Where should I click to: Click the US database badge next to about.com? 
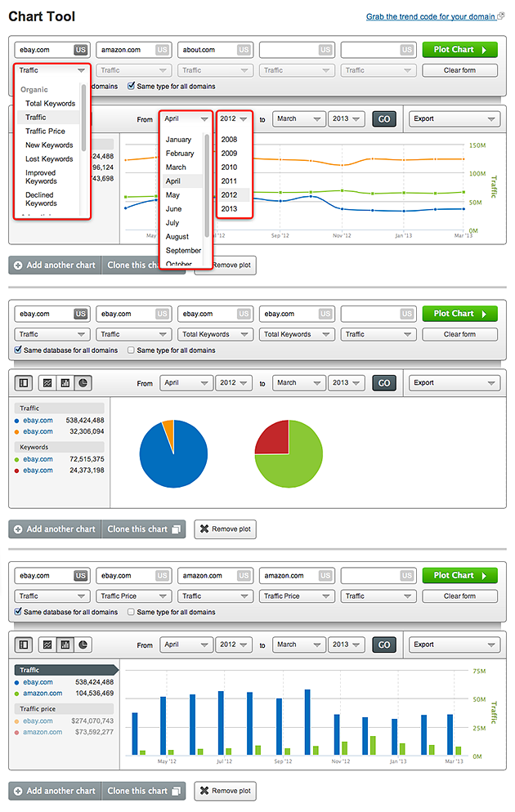(244, 50)
